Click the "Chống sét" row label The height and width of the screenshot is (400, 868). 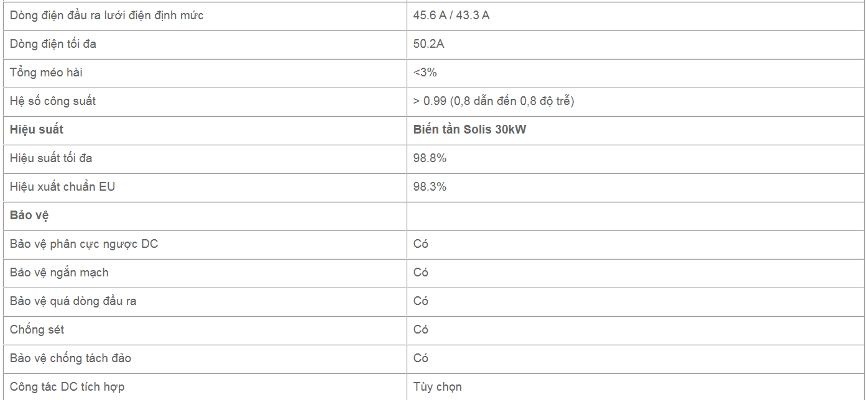pyautogui.click(x=37, y=330)
